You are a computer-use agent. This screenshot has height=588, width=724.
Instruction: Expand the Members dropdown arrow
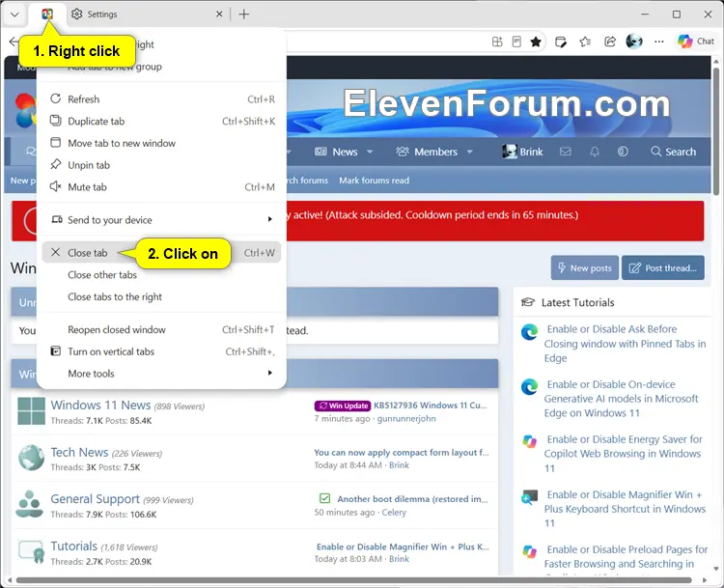click(x=470, y=152)
